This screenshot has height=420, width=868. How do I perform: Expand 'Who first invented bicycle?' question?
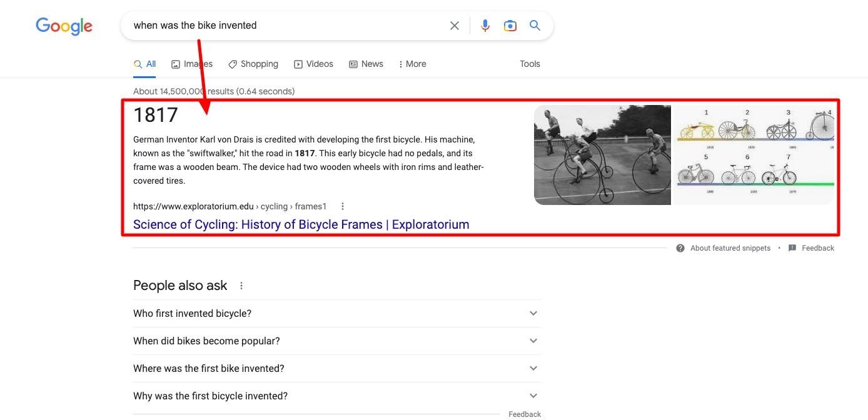click(336, 313)
